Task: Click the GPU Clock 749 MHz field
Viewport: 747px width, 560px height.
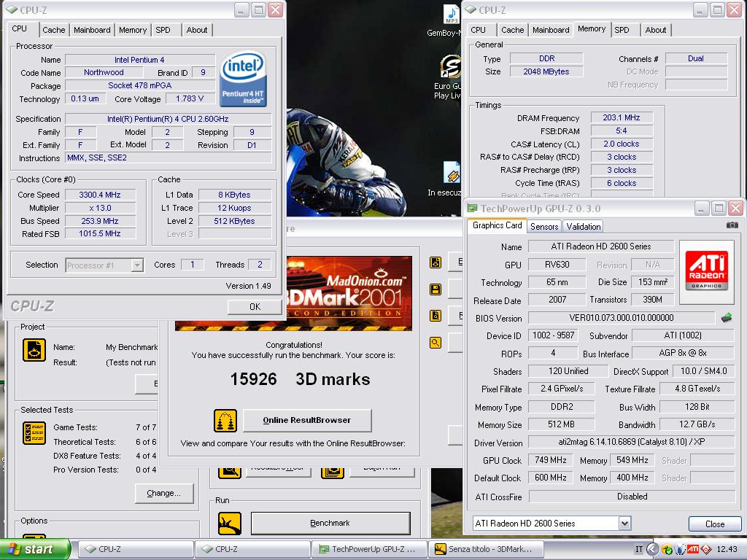Action: (x=550, y=460)
